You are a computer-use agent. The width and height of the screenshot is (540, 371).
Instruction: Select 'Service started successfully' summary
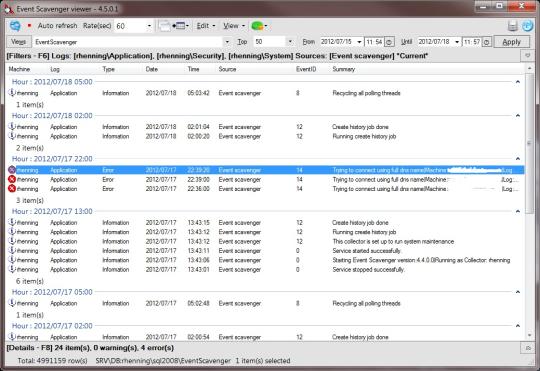tap(366, 251)
